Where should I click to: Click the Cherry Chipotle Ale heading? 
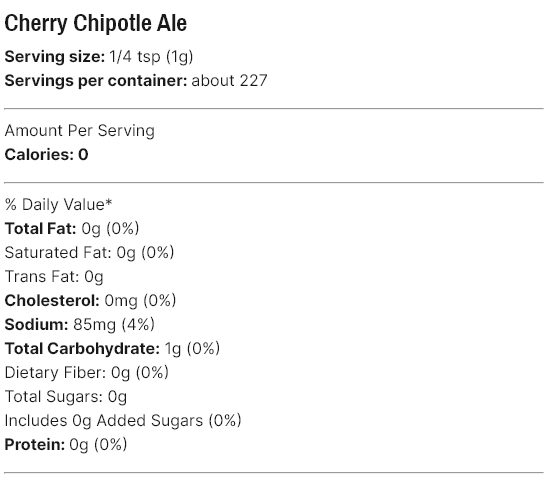[x=95, y=23]
